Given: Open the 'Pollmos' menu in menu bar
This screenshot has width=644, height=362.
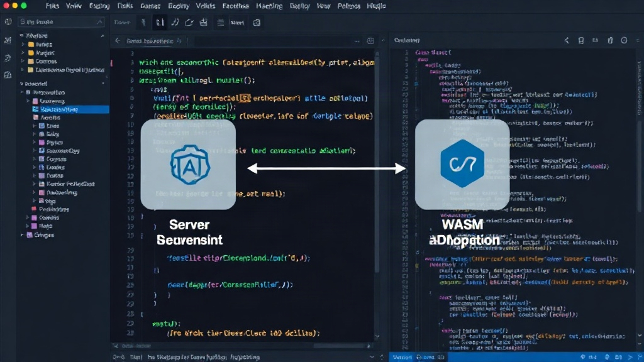Looking at the screenshot, I should [348, 6].
